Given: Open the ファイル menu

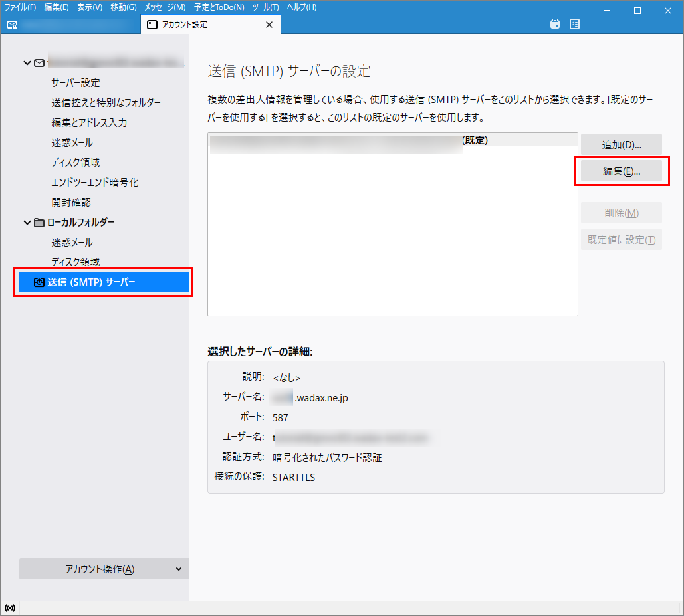Looking at the screenshot, I should (x=20, y=7).
